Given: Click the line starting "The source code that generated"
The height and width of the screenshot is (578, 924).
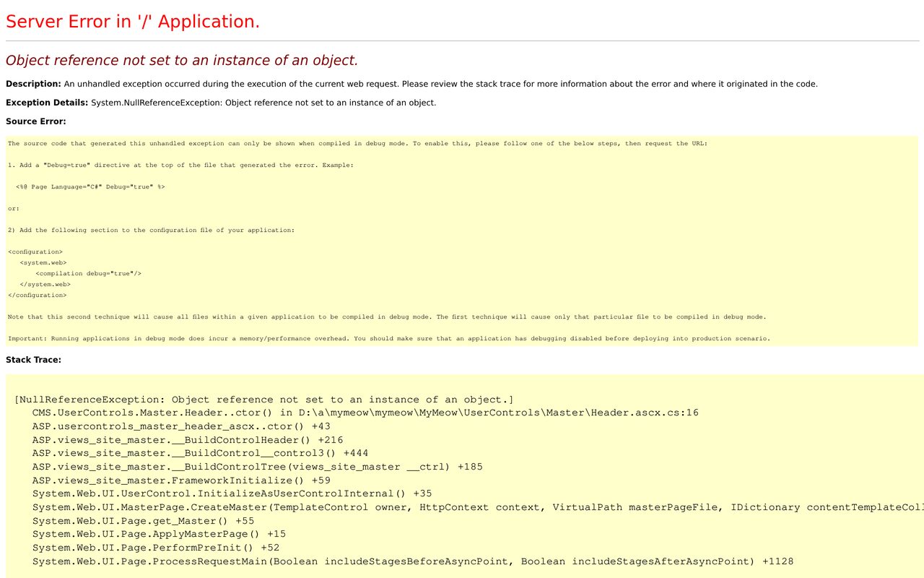Looking at the screenshot, I should point(358,144).
